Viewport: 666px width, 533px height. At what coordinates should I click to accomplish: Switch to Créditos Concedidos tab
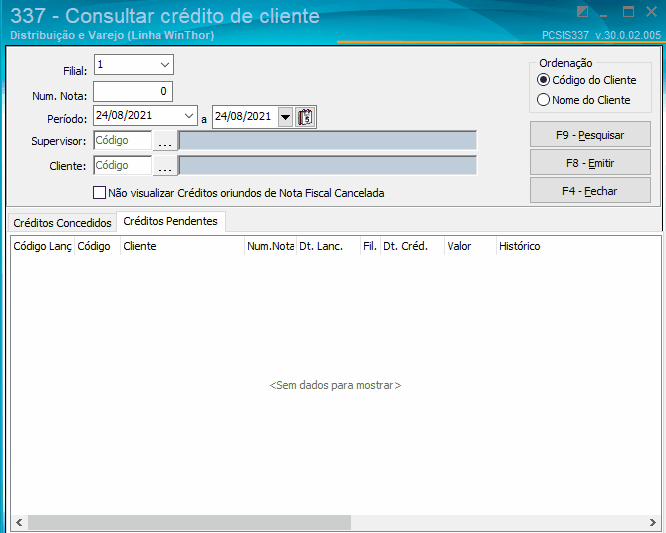click(62, 223)
